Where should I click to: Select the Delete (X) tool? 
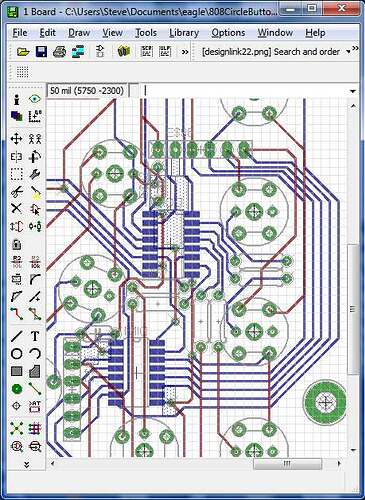pyautogui.click(x=16, y=209)
